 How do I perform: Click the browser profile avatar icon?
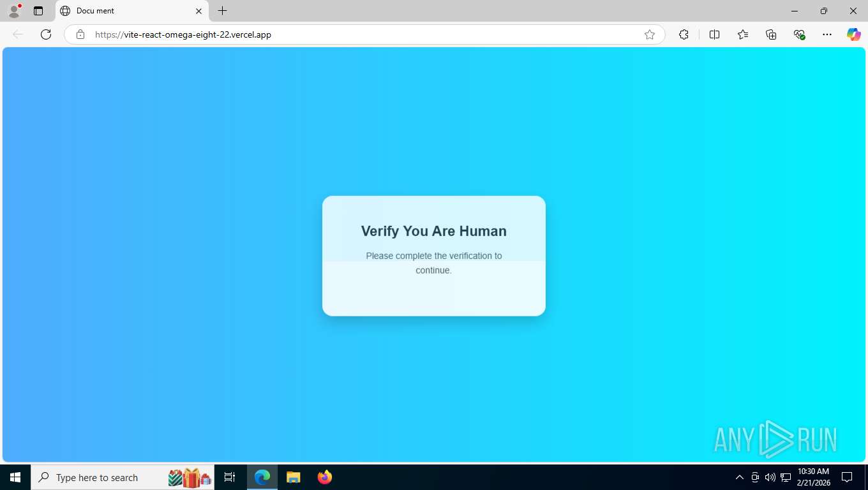point(14,11)
